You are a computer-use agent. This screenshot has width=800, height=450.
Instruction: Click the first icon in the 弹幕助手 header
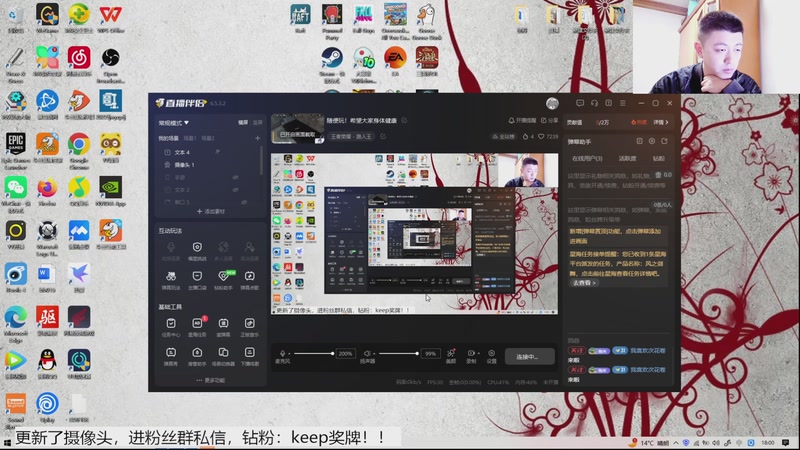[x=639, y=141]
